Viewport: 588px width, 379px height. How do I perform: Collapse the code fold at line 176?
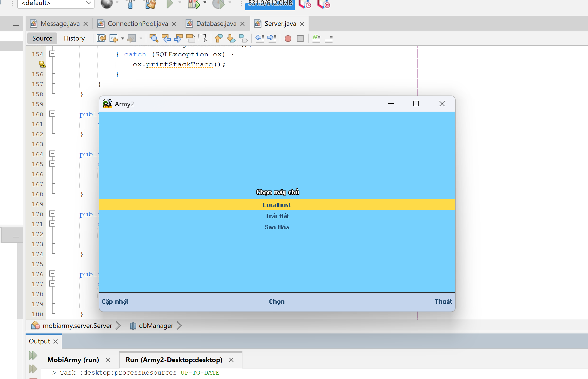pos(52,273)
